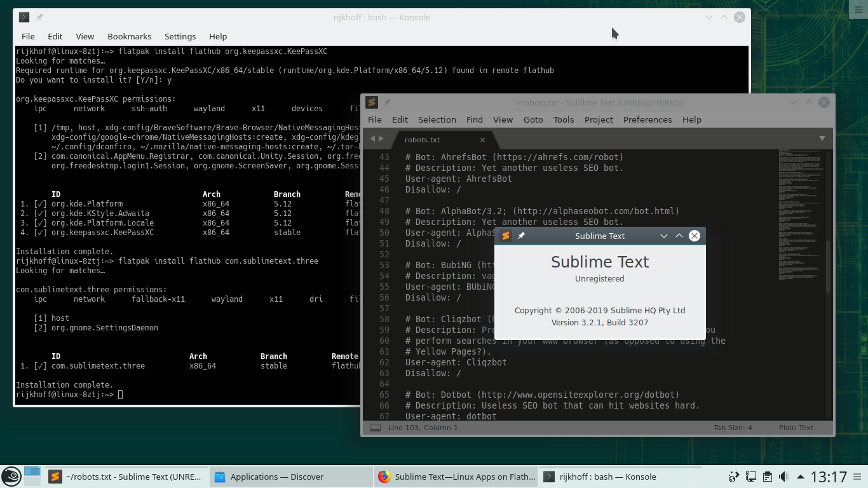Viewport: 868px width, 488px height.
Task: Toggle the Sublime Text side bar switch panel icon
Action: pos(376,428)
